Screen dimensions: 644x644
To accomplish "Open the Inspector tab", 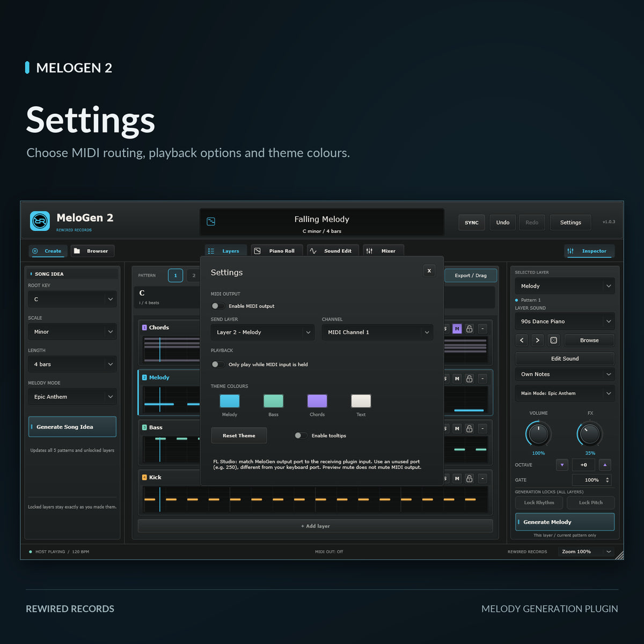I will tap(589, 251).
